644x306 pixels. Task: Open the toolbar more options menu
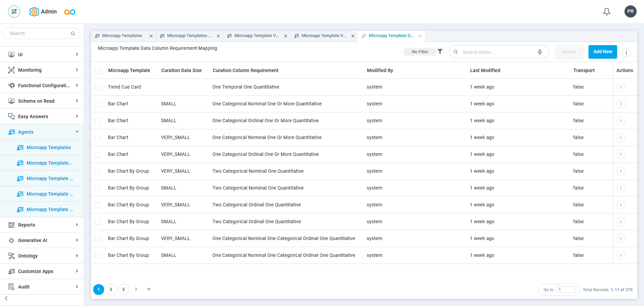tap(626, 53)
